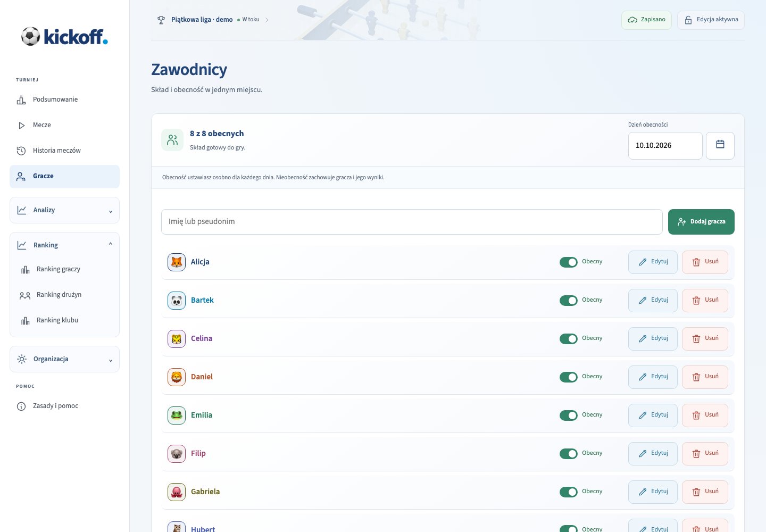
Task: Toggle Celina's presence switch
Action: pos(569,339)
